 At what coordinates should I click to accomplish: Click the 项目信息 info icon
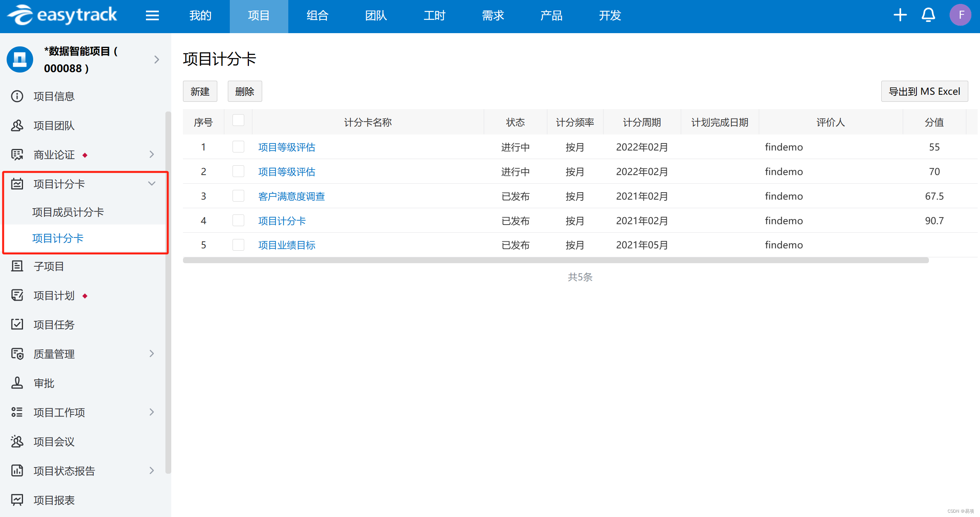(x=17, y=96)
